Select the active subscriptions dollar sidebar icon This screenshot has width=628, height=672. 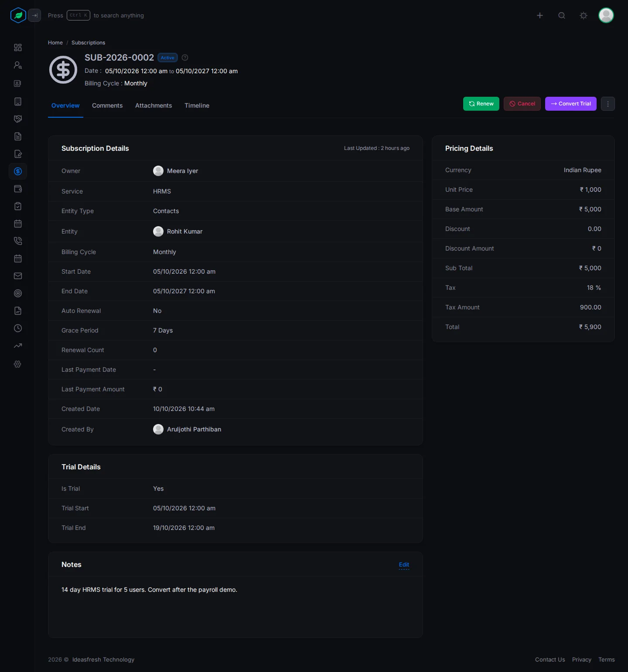pyautogui.click(x=18, y=171)
